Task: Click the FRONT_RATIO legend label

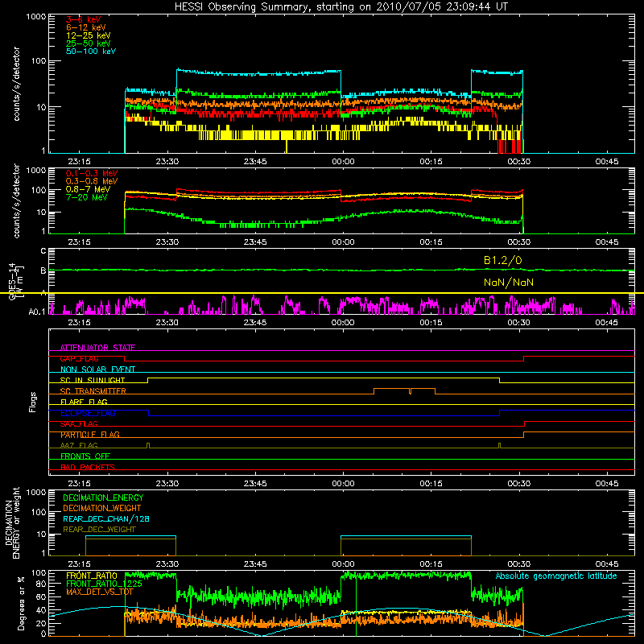Action: click(x=92, y=576)
